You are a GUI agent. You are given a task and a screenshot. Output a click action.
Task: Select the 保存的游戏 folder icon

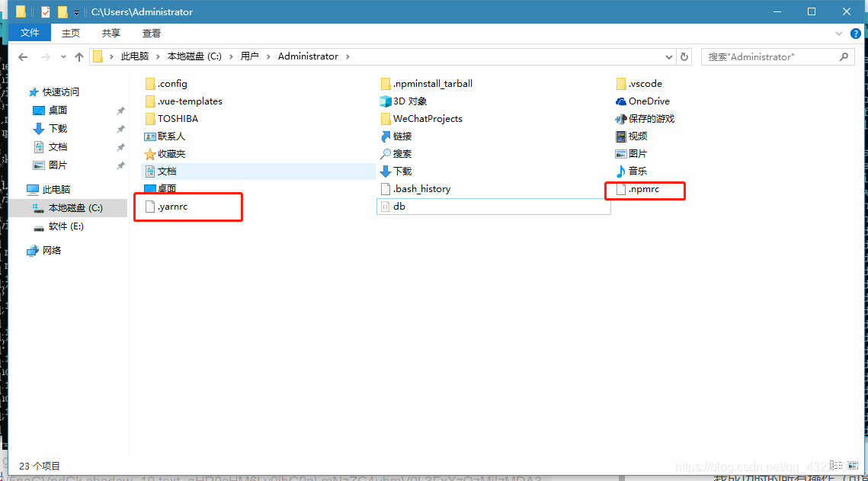click(x=621, y=118)
